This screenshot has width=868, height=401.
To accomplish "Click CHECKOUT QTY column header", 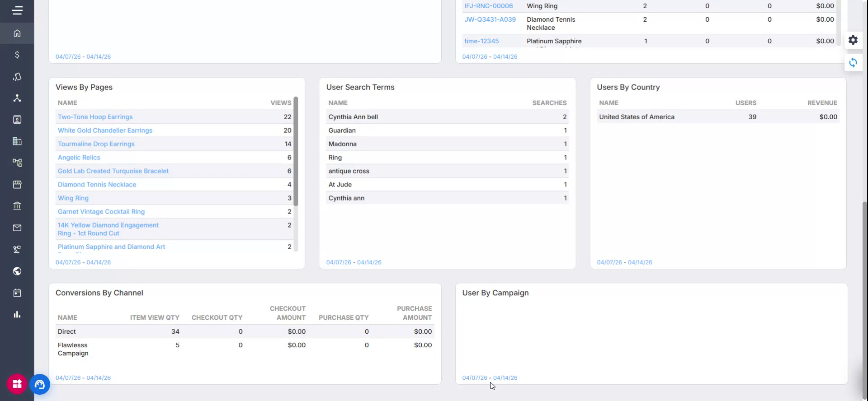I will (x=217, y=317).
